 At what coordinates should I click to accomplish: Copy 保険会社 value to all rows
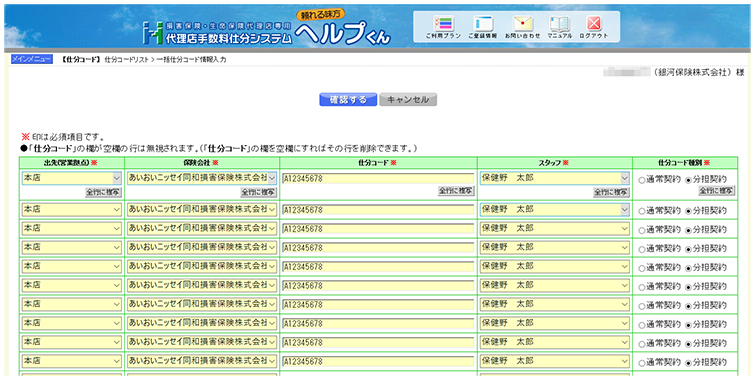(259, 192)
